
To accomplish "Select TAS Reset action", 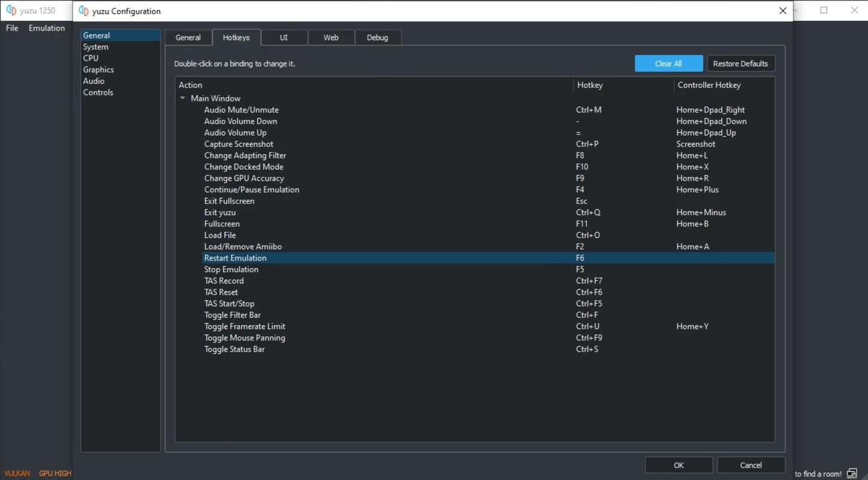I will point(221,292).
